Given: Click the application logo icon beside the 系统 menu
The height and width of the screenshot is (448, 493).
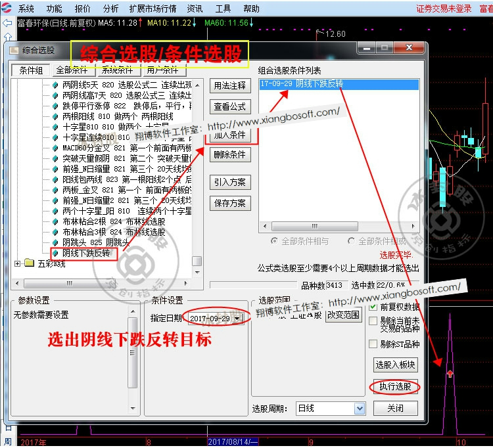Looking at the screenshot, I should coord(7,8).
